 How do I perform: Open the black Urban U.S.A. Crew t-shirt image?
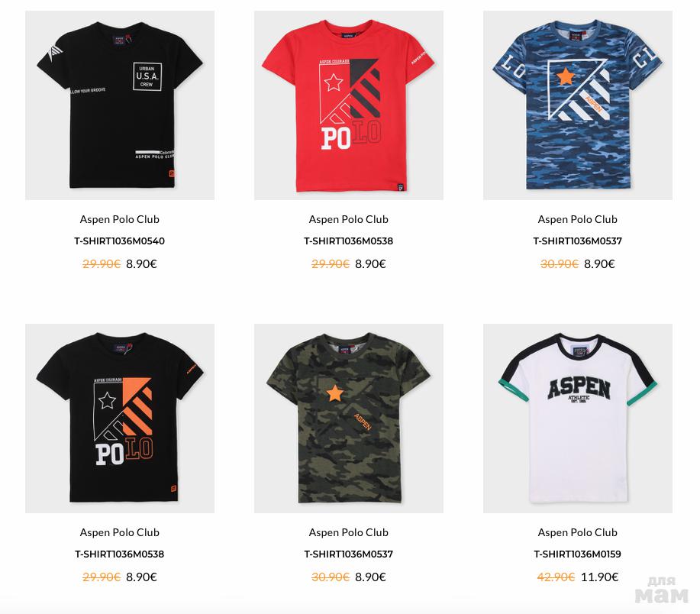(120, 105)
